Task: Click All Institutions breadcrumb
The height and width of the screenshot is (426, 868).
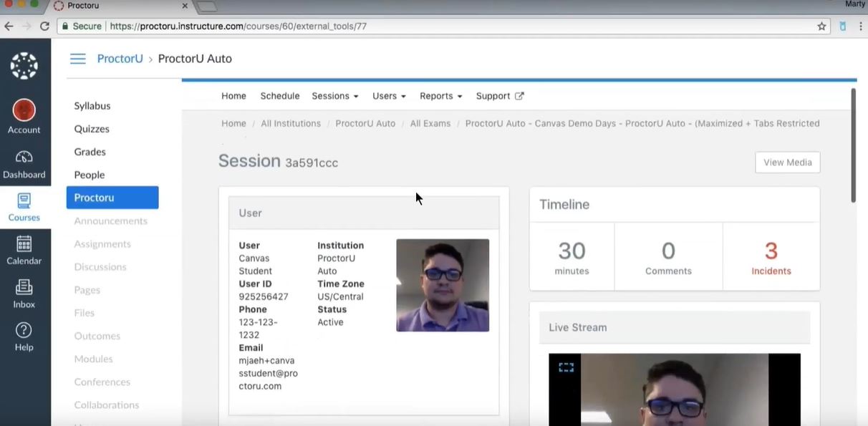Action: tap(291, 123)
